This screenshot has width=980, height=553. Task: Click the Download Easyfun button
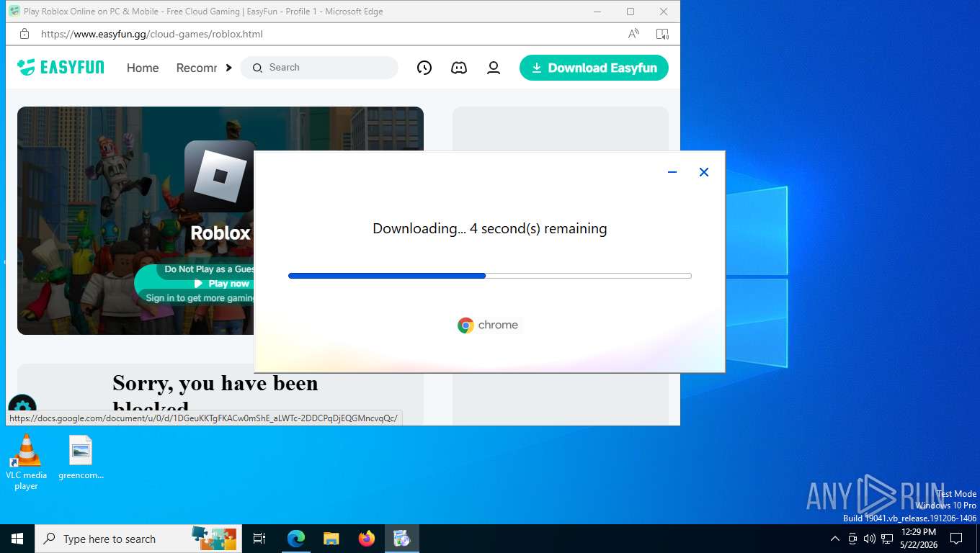pos(594,68)
